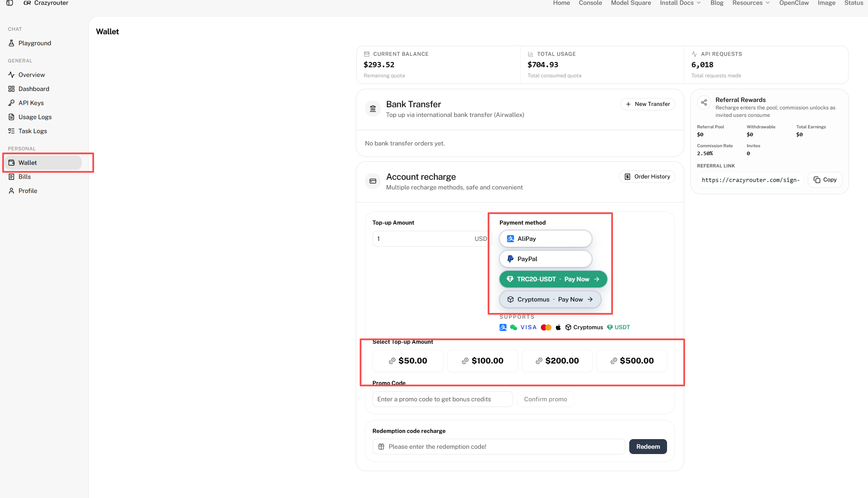Open Model Square in top navigation
The image size is (868, 498).
point(631,3)
